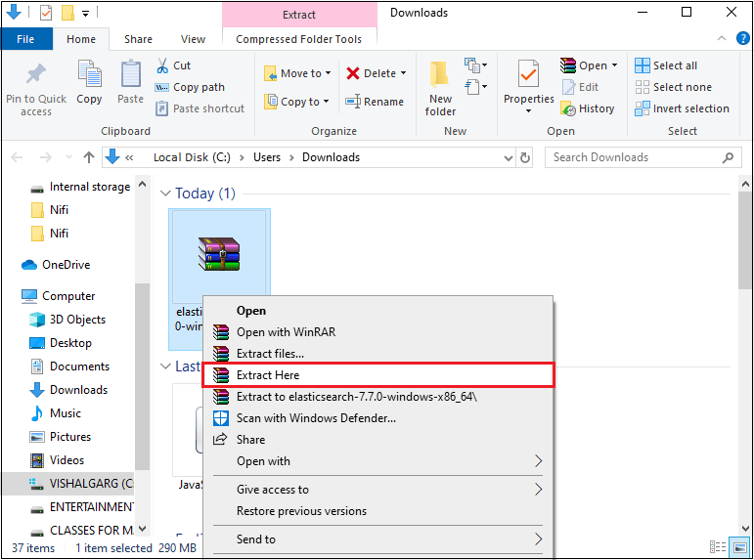The width and height of the screenshot is (754, 560).
Task: Click the Refresh button in address bar
Action: pos(525,157)
